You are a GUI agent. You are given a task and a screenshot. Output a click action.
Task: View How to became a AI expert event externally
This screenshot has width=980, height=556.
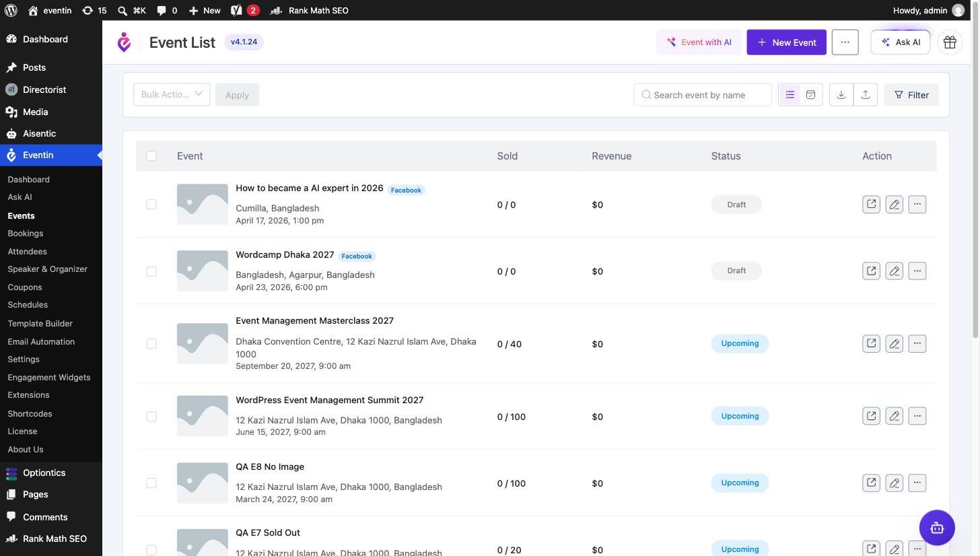click(871, 204)
